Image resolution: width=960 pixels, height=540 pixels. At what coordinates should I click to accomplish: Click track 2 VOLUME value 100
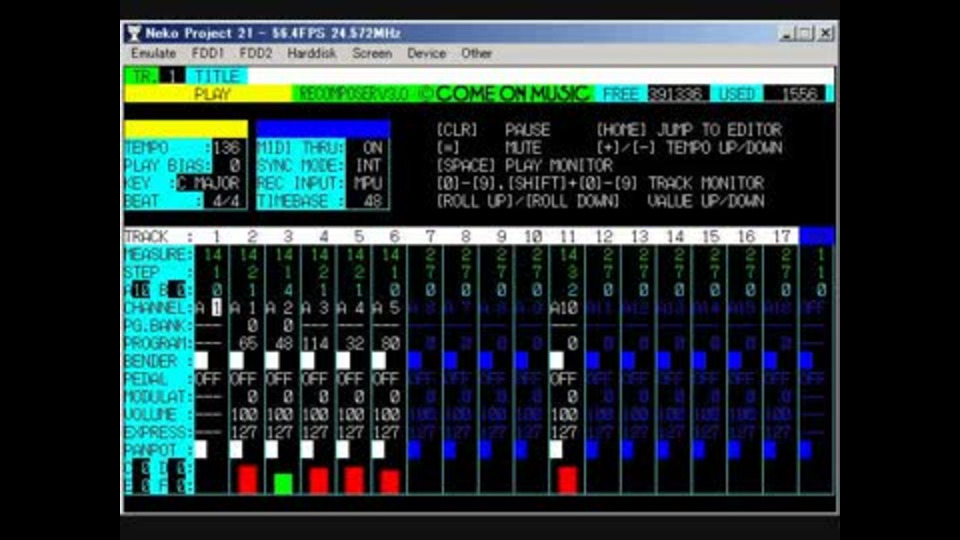(244, 414)
